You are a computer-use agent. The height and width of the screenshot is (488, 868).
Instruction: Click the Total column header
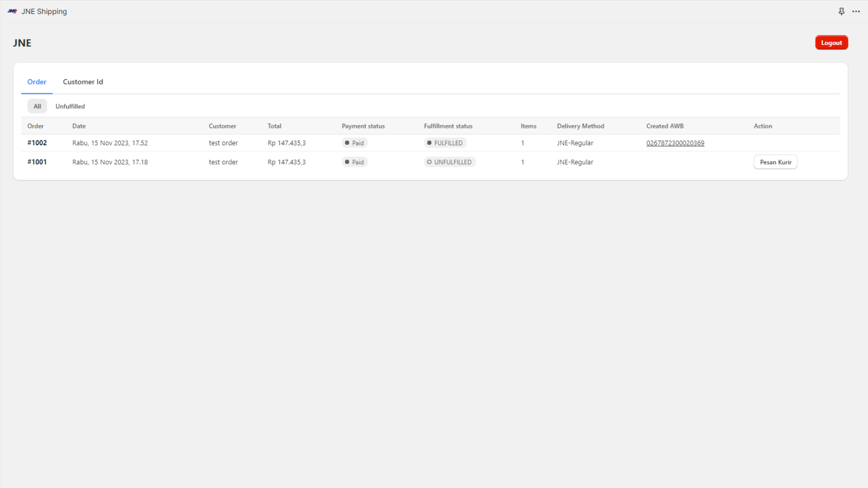click(x=275, y=126)
